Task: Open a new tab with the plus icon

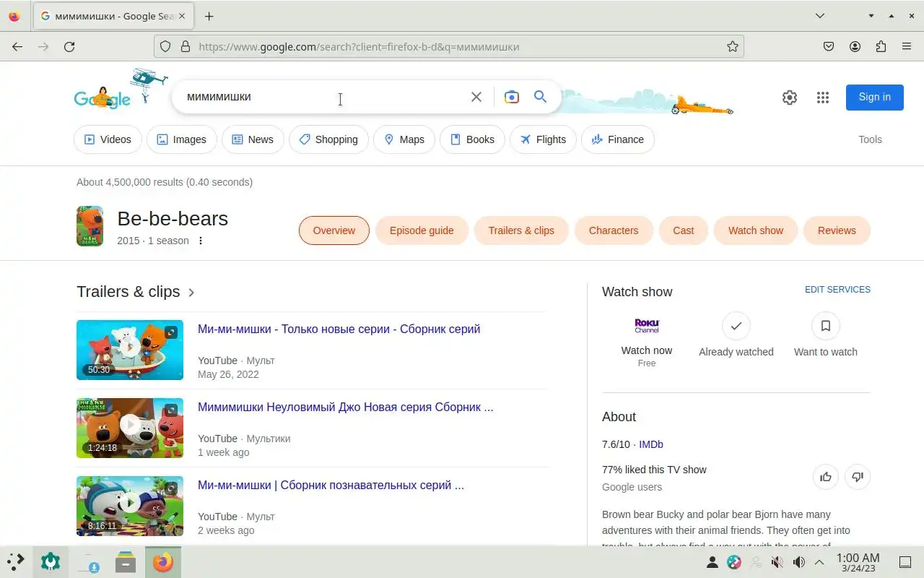Action: pos(209,16)
